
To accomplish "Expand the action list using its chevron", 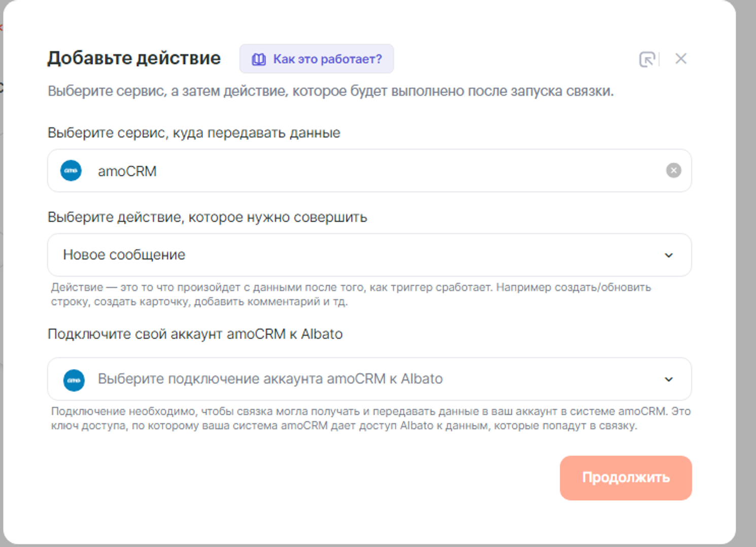I will coord(669,256).
